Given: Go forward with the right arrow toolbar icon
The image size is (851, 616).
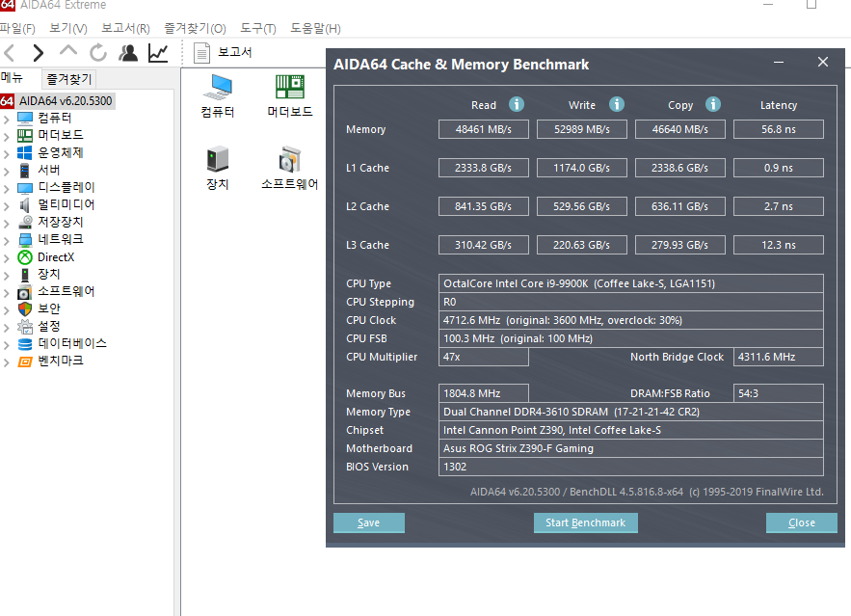Looking at the screenshot, I should 38,53.
